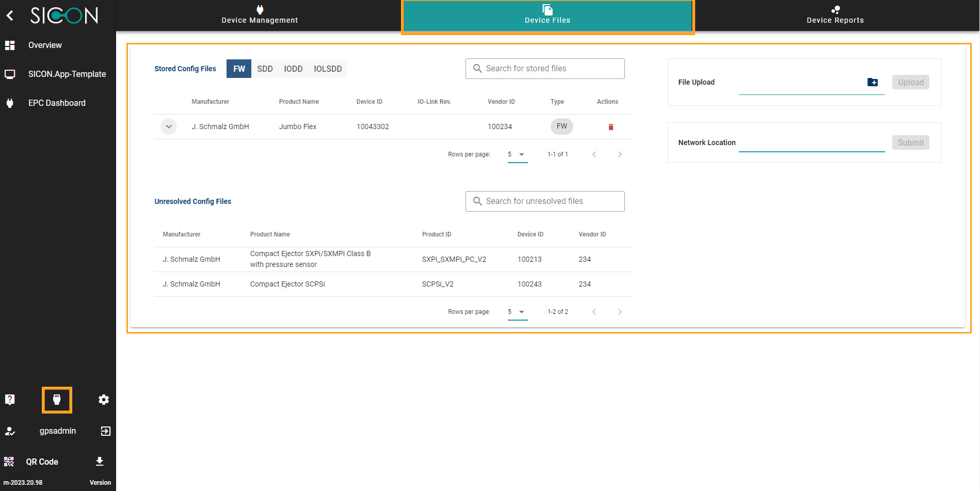Screen dimensions: 980x491
Task: Delete the Jumbo Flex firmware file
Action: tap(611, 127)
